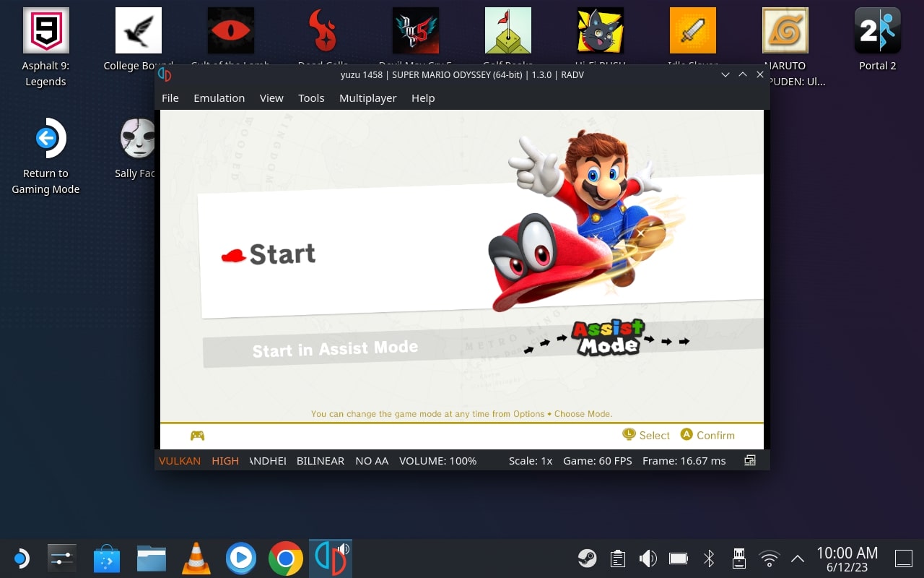The width and height of the screenshot is (924, 578).
Task: Launch VLC media player from taskbar
Action: click(196, 558)
